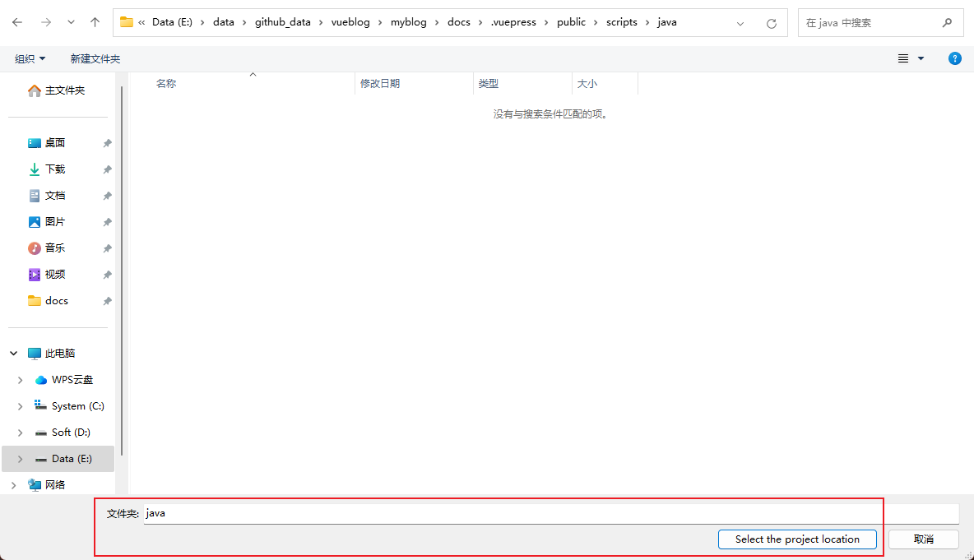Navigate to myblog breadcrumb
The height and width of the screenshot is (560, 974).
pyautogui.click(x=409, y=22)
